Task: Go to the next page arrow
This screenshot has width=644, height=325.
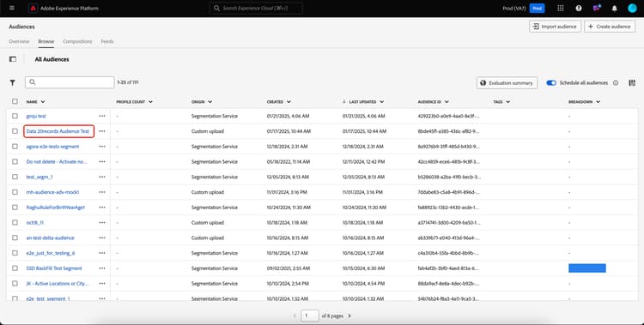Action: point(349,316)
